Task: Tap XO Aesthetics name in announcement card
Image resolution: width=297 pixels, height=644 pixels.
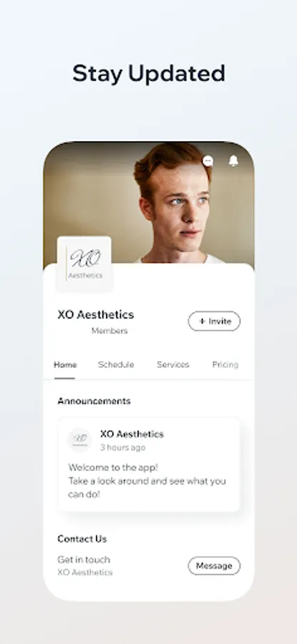Action: pyautogui.click(x=132, y=434)
